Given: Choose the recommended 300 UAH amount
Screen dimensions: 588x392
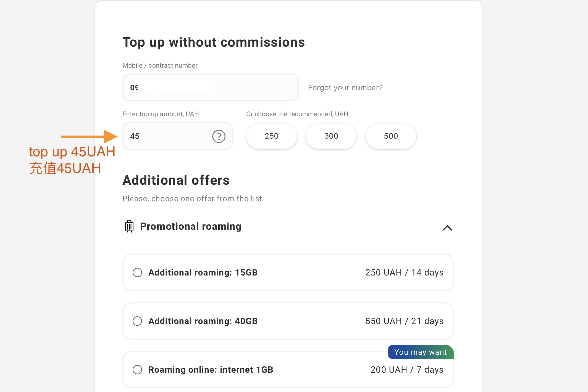Looking at the screenshot, I should click(x=331, y=136).
